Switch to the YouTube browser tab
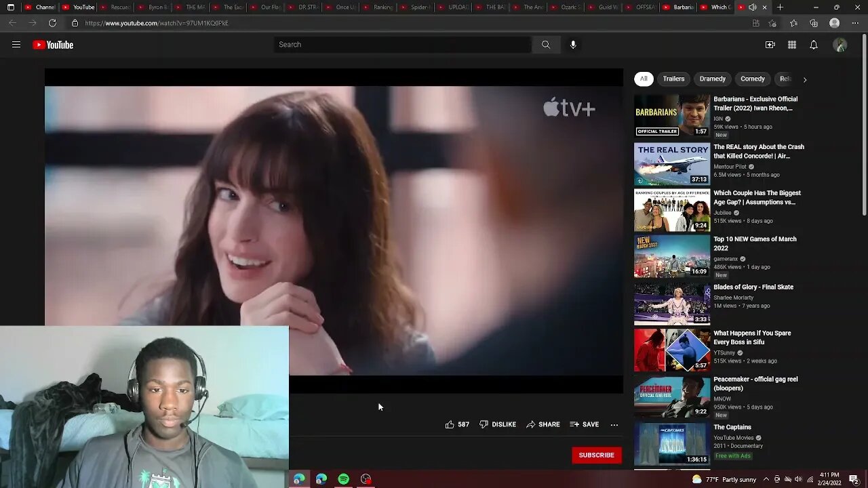The width and height of the screenshot is (868, 488). coord(77,7)
